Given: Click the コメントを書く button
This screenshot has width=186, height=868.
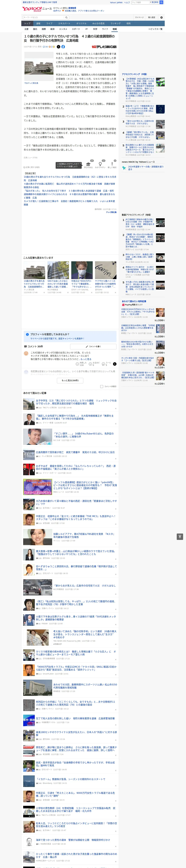Looking at the screenshot, I should (x=93, y=346).
